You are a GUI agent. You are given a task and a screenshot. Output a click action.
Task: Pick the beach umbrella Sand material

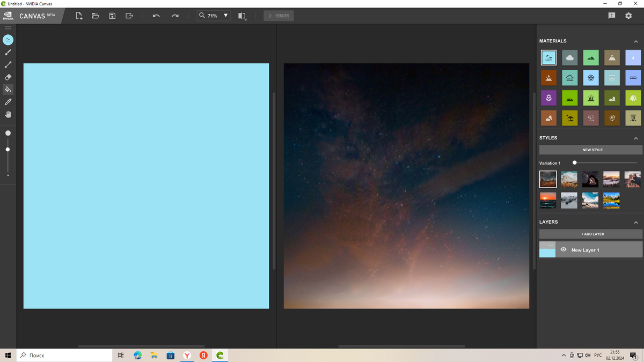570,118
